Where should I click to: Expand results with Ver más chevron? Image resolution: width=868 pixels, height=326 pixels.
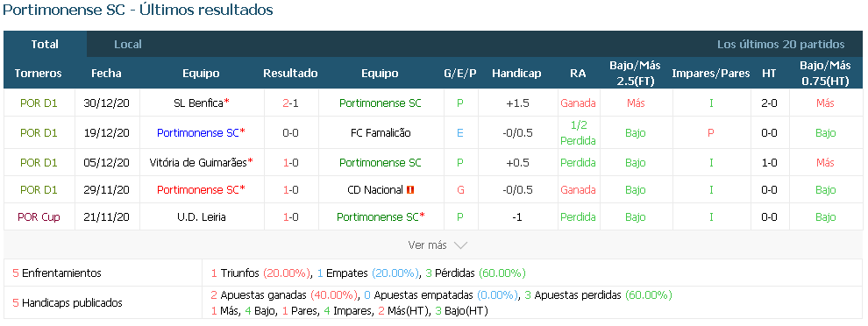click(x=460, y=245)
